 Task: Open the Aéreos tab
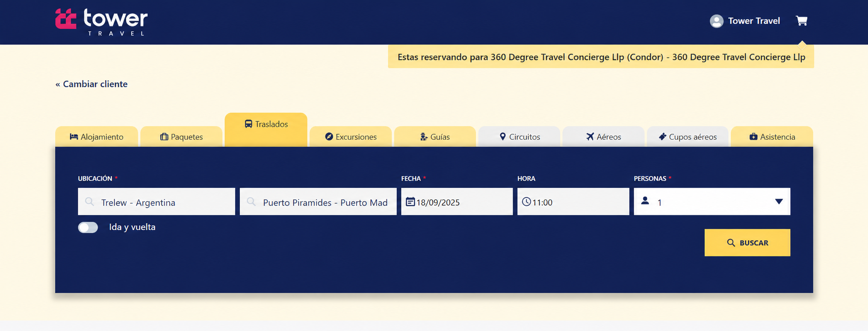pyautogui.click(x=603, y=137)
